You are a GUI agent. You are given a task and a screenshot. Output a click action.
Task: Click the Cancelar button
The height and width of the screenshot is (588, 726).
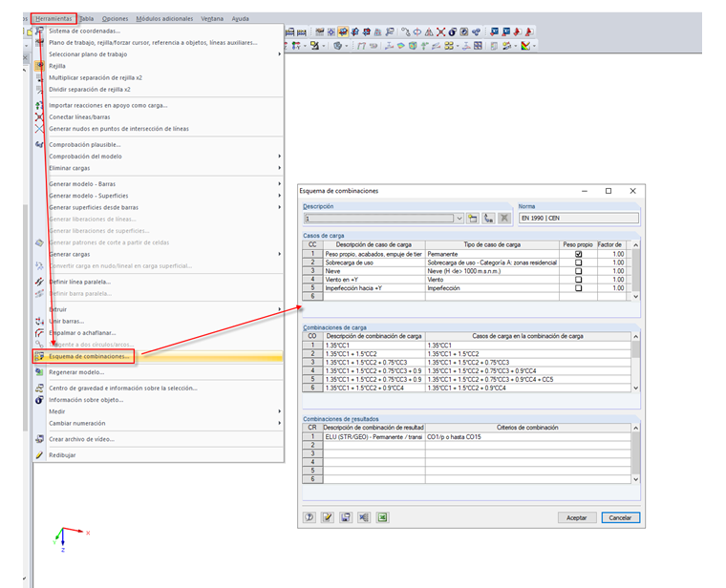click(x=620, y=517)
